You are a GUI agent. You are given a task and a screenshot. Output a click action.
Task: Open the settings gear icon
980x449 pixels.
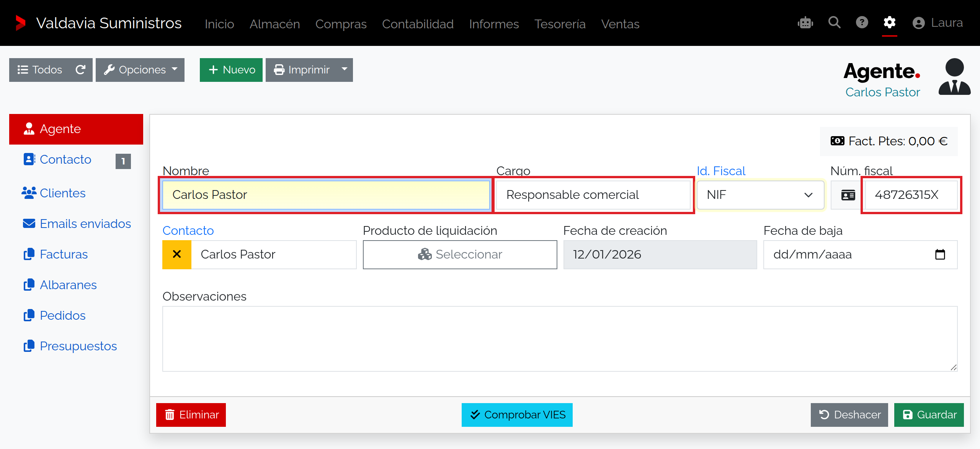click(890, 23)
